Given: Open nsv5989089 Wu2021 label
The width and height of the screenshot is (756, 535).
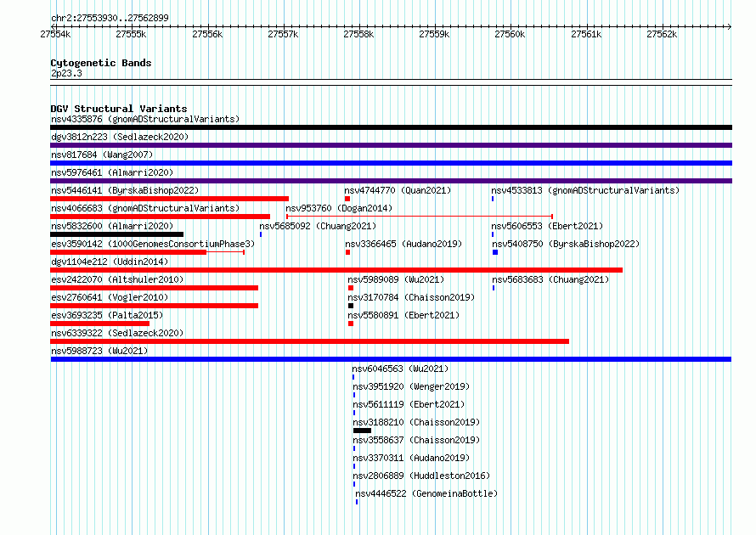Looking at the screenshot, I should 396,279.
